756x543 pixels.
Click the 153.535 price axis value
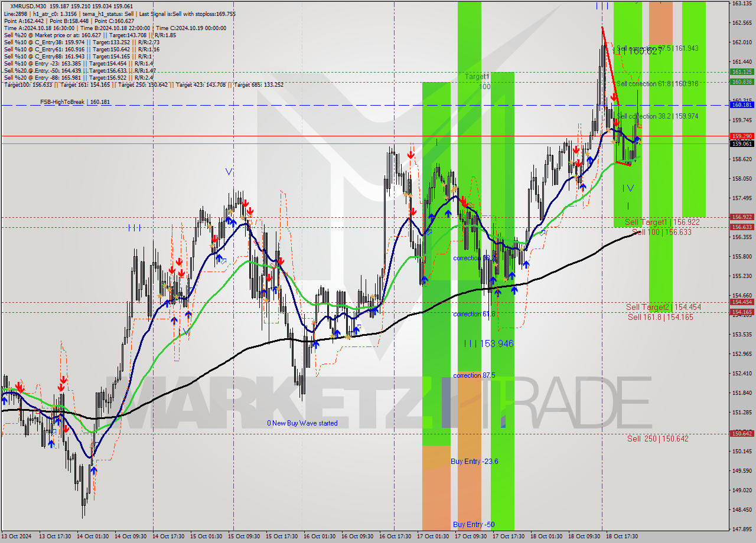tap(742, 334)
